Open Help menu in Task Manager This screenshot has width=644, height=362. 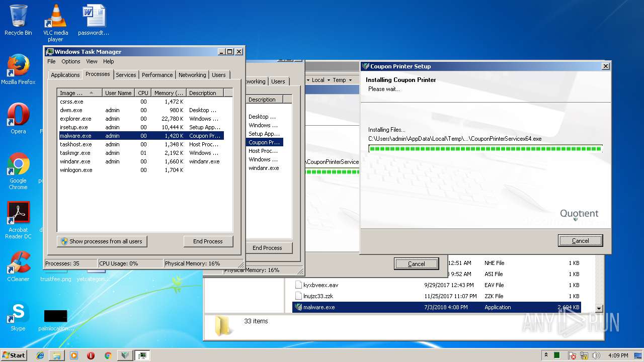click(x=109, y=61)
